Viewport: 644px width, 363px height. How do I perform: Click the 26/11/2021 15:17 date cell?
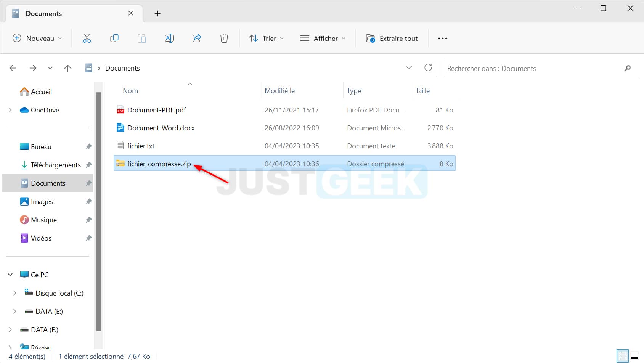click(x=292, y=110)
